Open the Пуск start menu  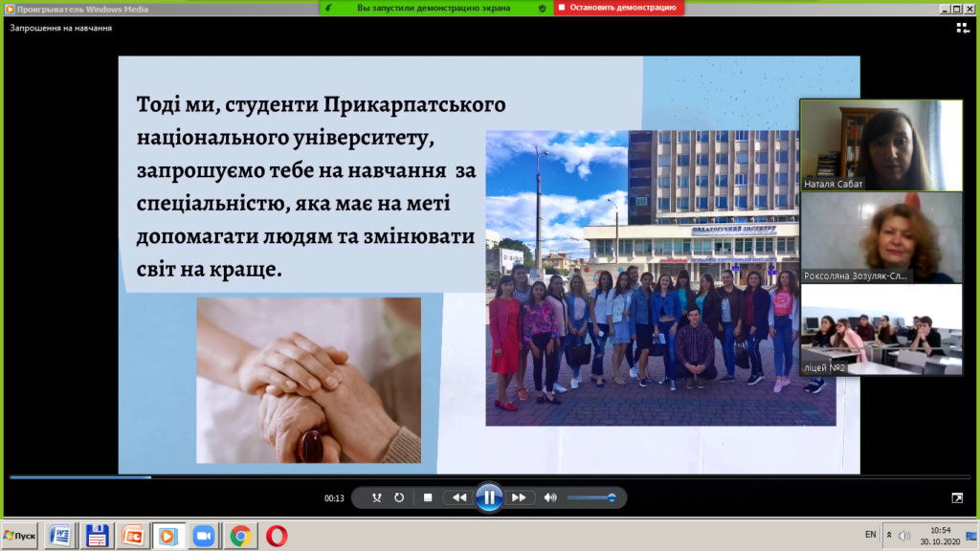(19, 536)
